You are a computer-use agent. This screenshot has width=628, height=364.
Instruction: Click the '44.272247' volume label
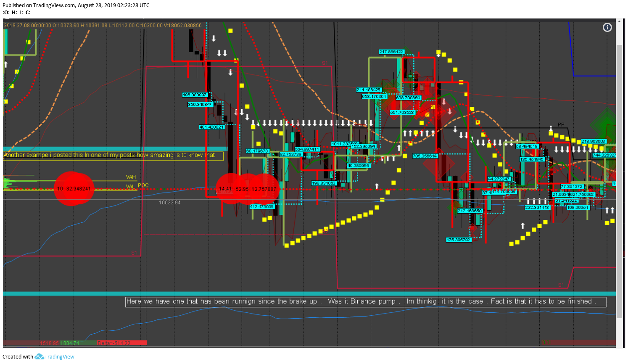499,179
